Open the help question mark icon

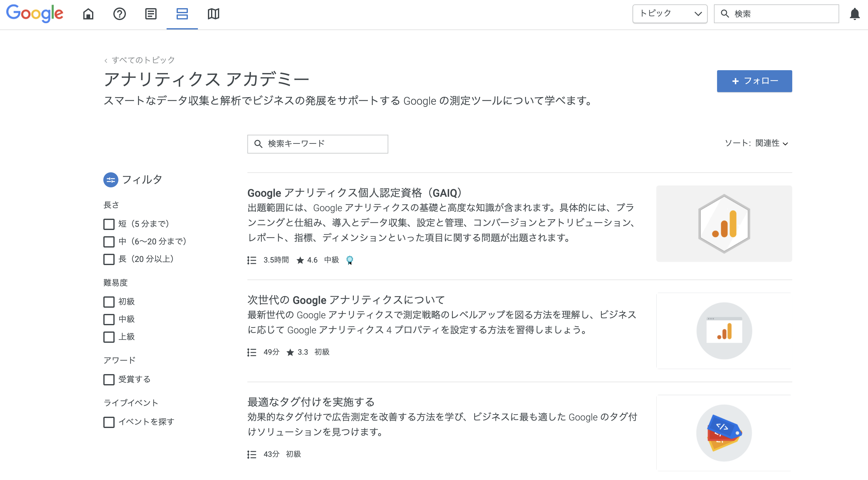point(120,14)
